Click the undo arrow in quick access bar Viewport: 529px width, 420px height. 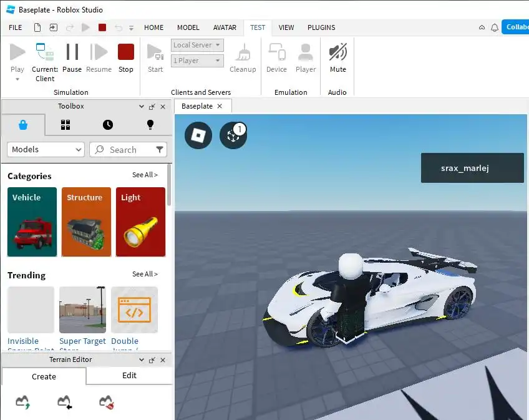119,27
